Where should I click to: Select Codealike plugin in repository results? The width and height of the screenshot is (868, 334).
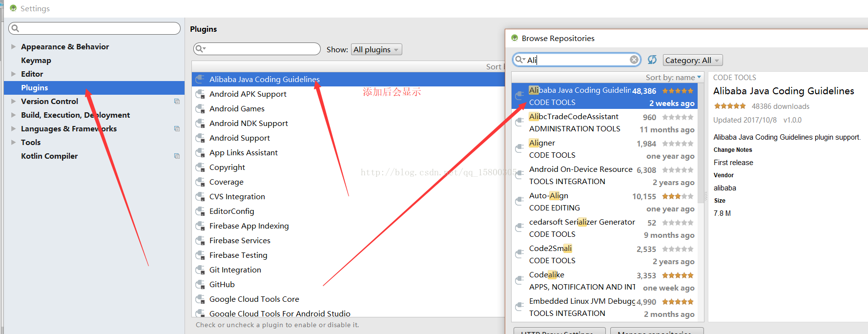point(604,281)
